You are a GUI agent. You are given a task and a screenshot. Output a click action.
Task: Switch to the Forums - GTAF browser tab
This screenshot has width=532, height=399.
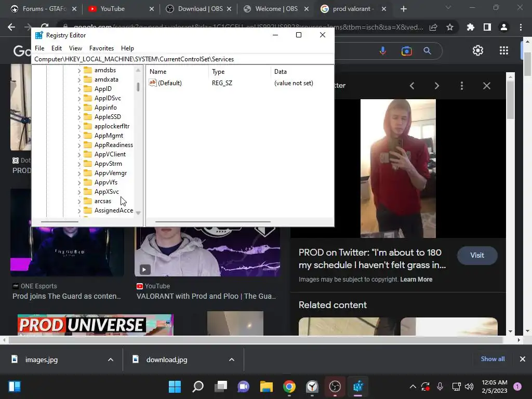[x=43, y=9]
